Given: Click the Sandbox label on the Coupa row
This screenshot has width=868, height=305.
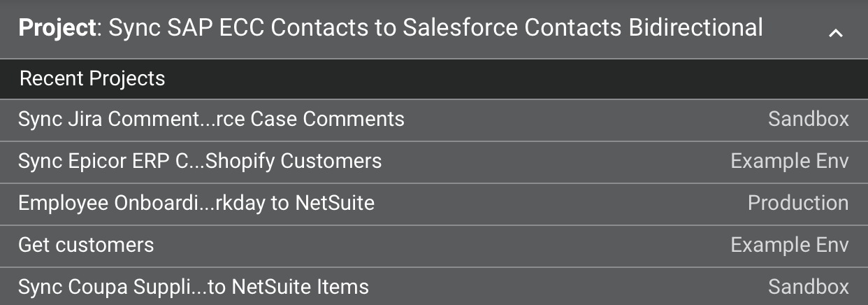Looking at the screenshot, I should pyautogui.click(x=808, y=286).
